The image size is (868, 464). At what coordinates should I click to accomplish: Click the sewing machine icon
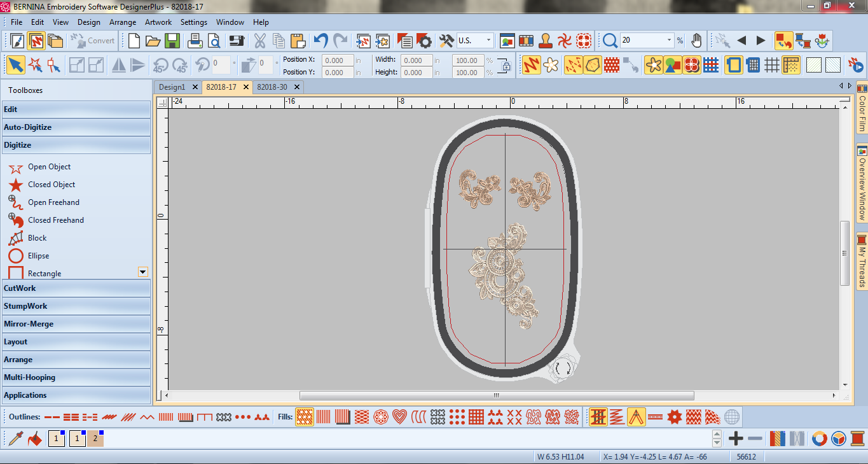tap(237, 41)
